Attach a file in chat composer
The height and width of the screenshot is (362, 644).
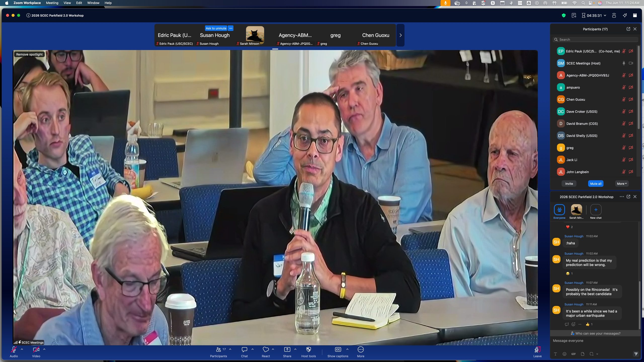(583, 354)
